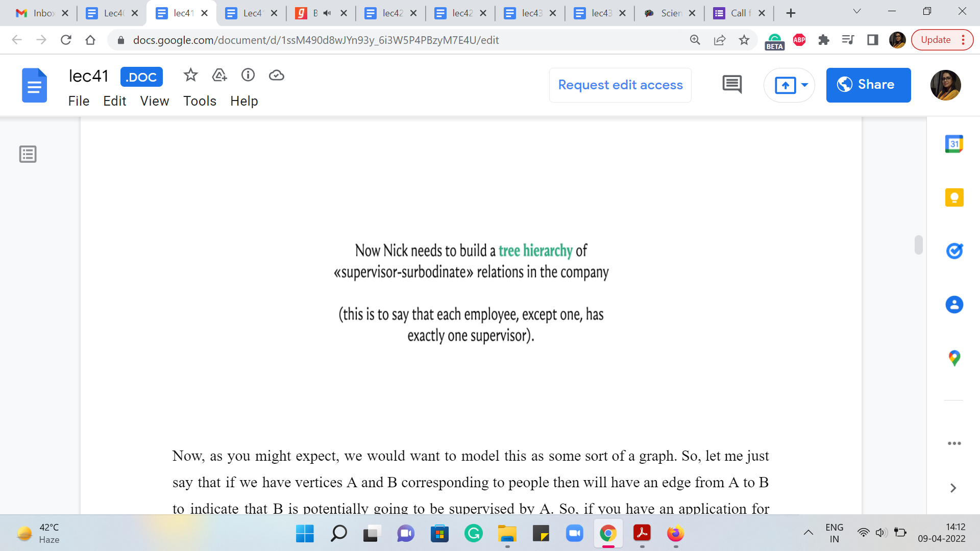Bookmark this page with the star
The width and height of the screenshot is (980, 551).
click(744, 40)
